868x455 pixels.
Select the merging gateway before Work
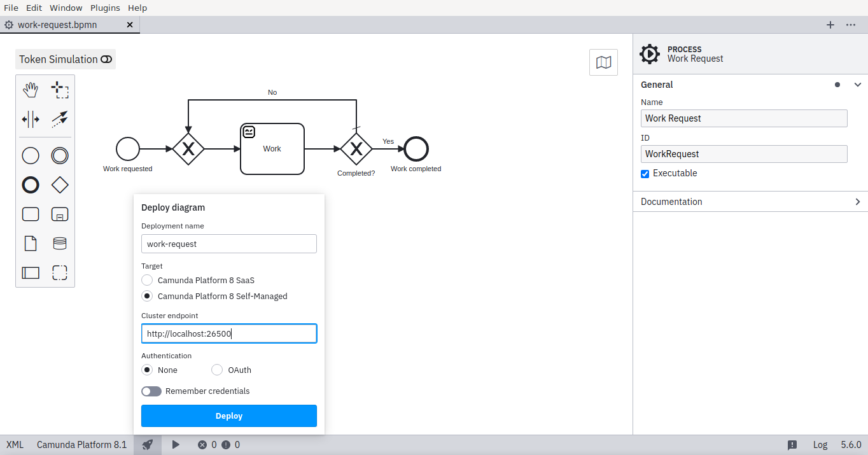point(188,149)
